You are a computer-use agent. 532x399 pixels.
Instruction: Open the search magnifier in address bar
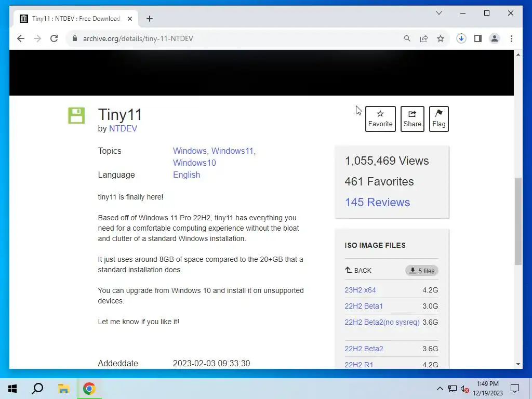pyautogui.click(x=407, y=38)
